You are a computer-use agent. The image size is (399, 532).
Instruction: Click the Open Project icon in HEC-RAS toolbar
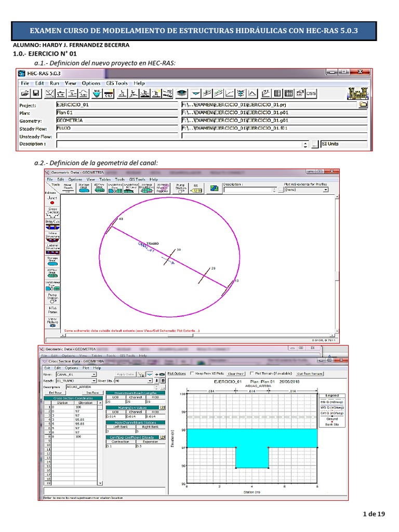[x=25, y=94]
